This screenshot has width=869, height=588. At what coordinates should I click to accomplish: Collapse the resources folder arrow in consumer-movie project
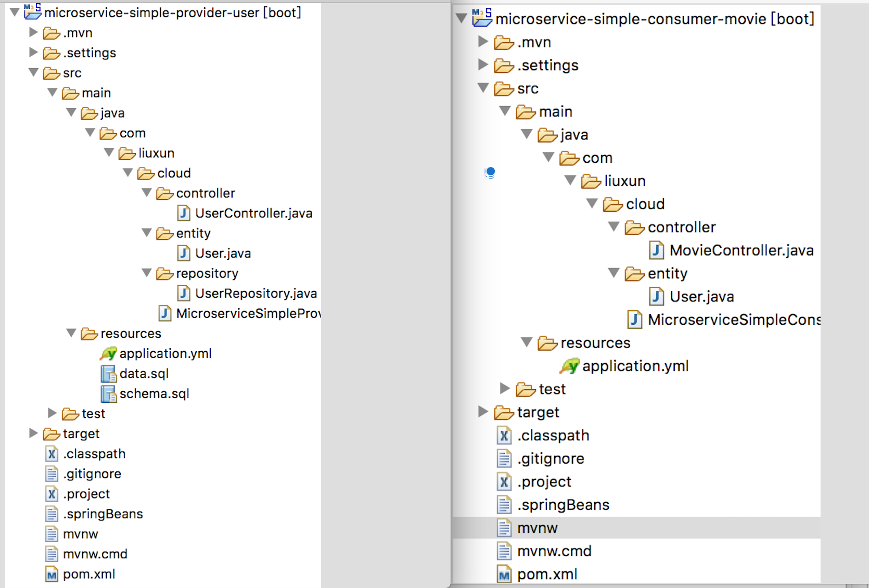(x=527, y=342)
